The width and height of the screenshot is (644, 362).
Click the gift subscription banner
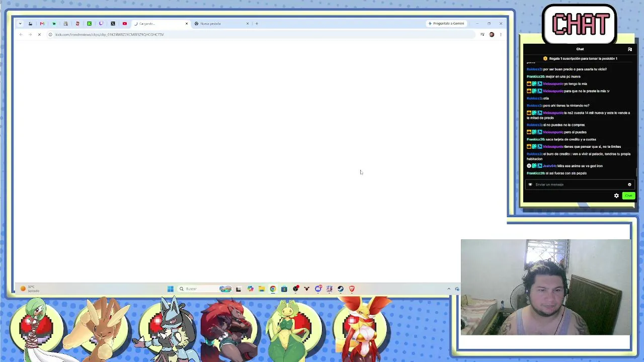580,59
